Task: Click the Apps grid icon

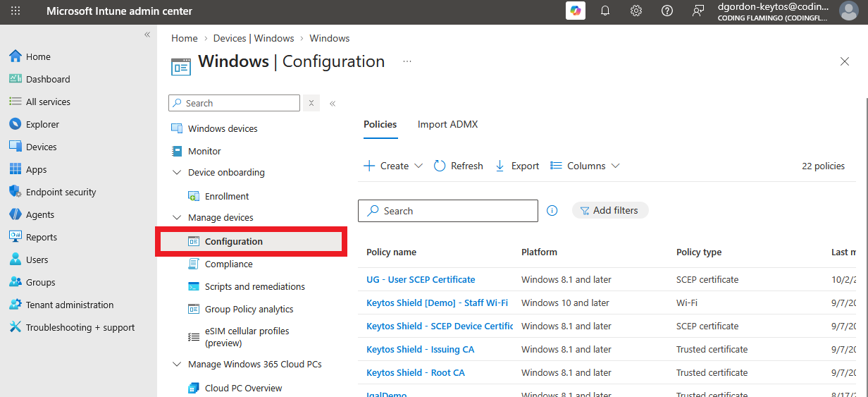Action: tap(15, 169)
